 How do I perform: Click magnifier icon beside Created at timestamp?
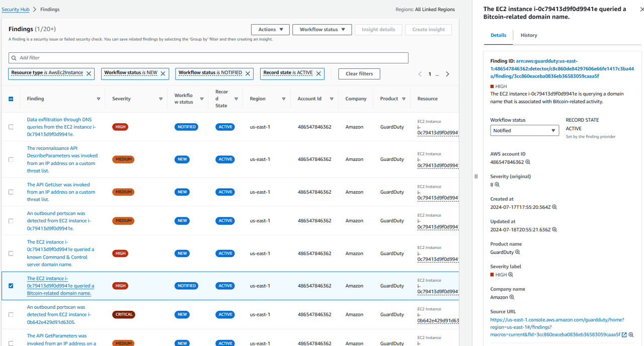[x=554, y=207]
